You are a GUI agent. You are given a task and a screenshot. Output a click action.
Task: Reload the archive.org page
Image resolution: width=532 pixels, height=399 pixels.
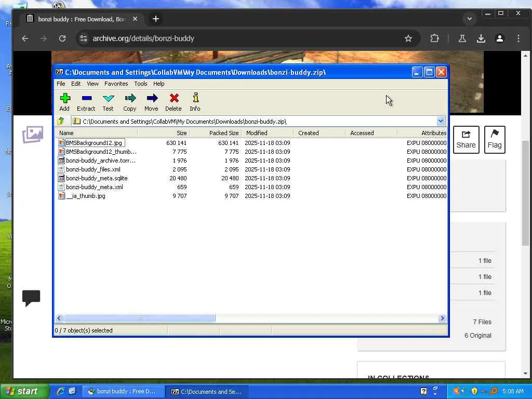tap(62, 38)
